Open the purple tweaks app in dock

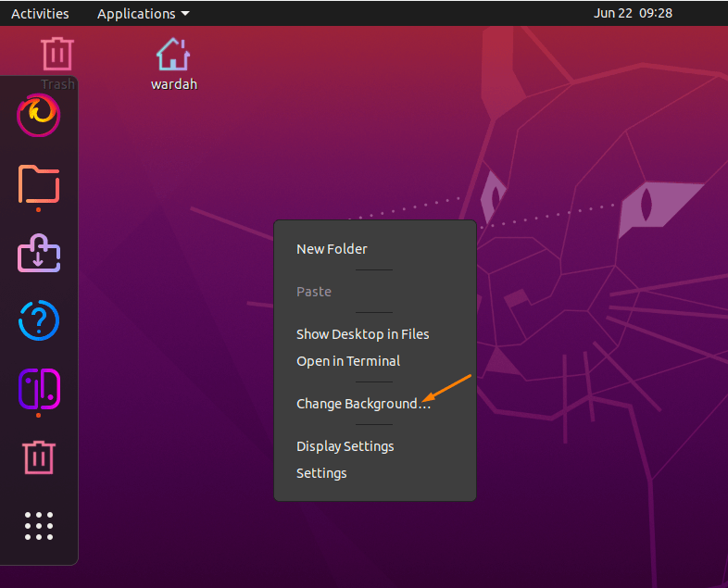click(39, 389)
